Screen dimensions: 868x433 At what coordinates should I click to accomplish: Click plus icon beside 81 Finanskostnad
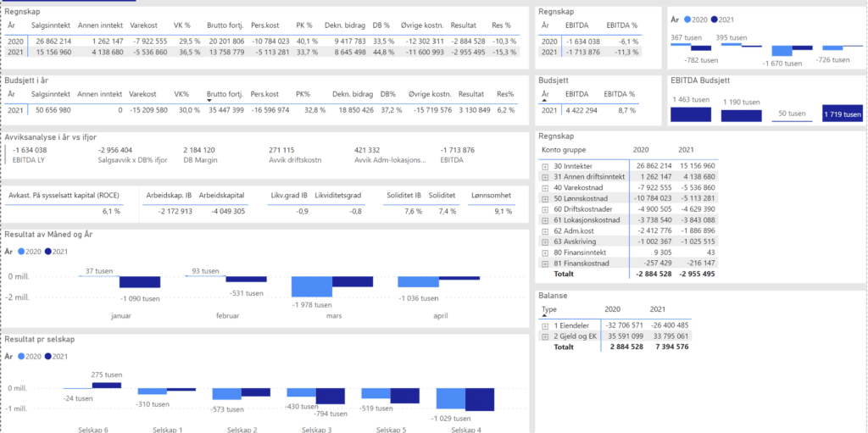point(546,264)
